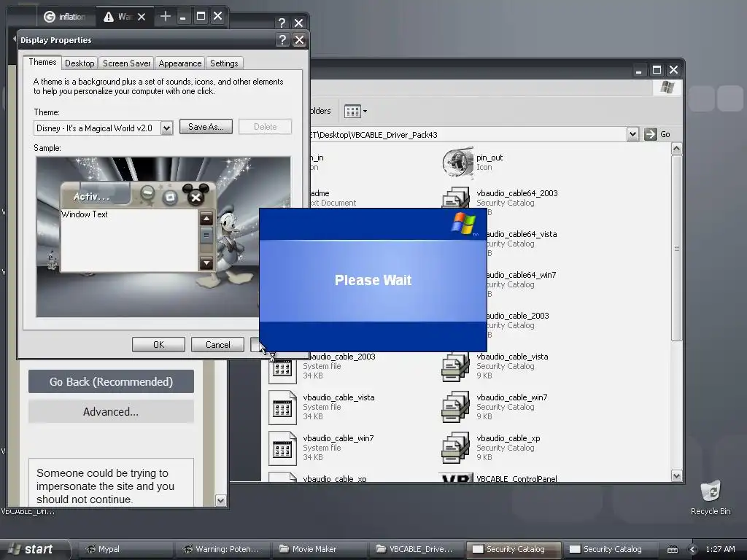747x560 pixels.
Task: Switch to Warning: Poten... taskbar button
Action: click(x=222, y=549)
